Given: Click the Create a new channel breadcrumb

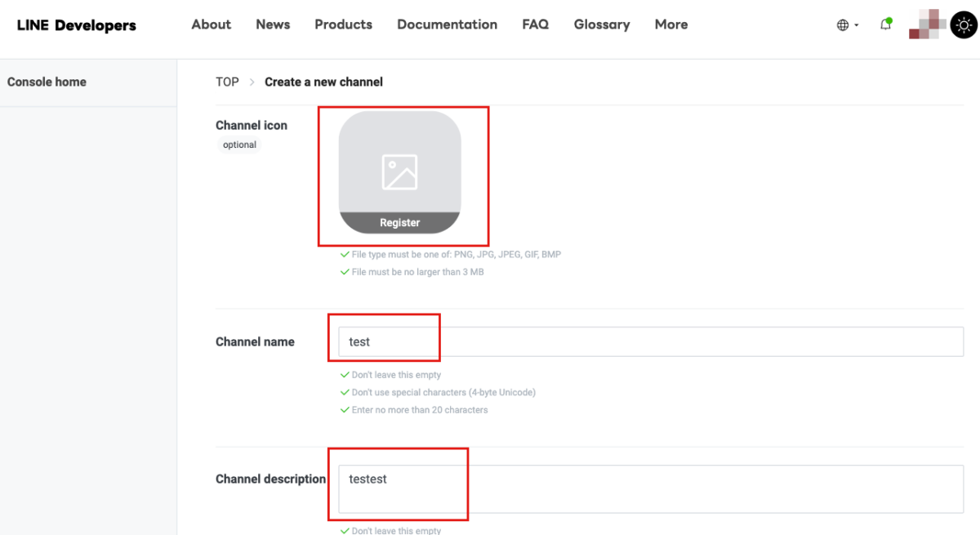Looking at the screenshot, I should click(x=323, y=82).
